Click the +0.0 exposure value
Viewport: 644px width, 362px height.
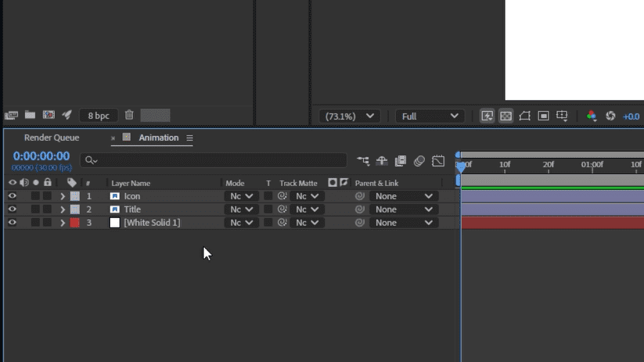click(631, 116)
